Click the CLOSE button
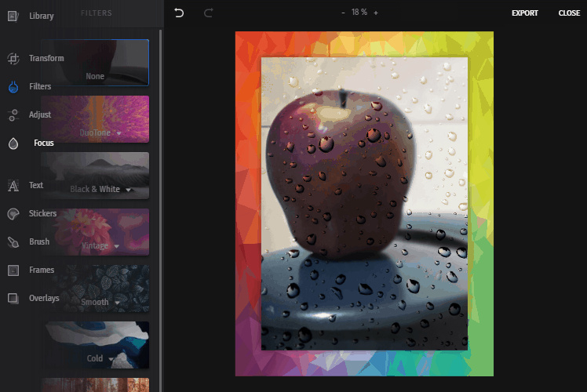Screen dimensions: 587x392 pyautogui.click(x=569, y=13)
